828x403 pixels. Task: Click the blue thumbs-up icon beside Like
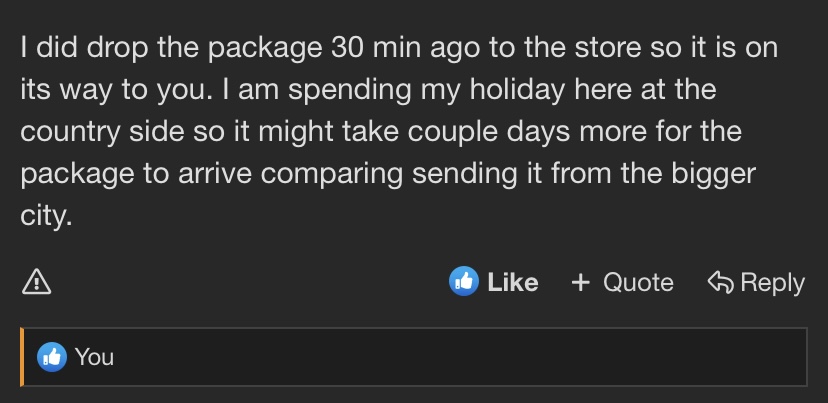coord(463,282)
